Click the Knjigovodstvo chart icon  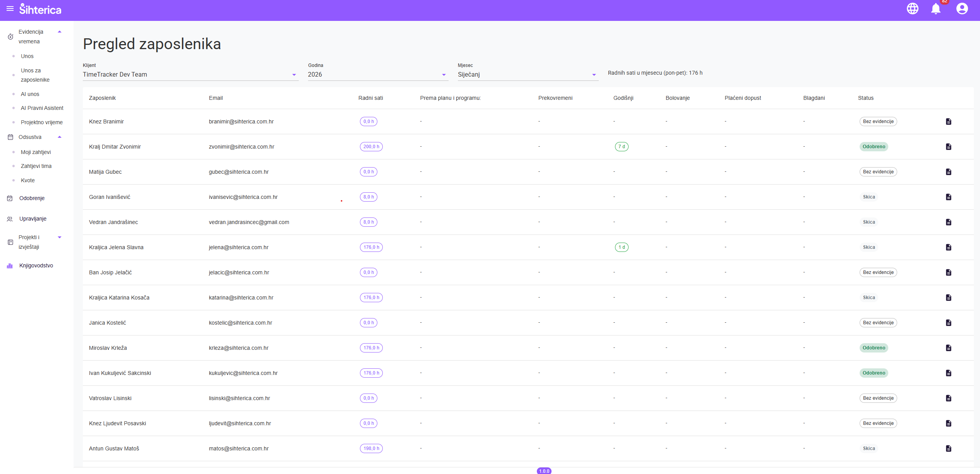10,265
